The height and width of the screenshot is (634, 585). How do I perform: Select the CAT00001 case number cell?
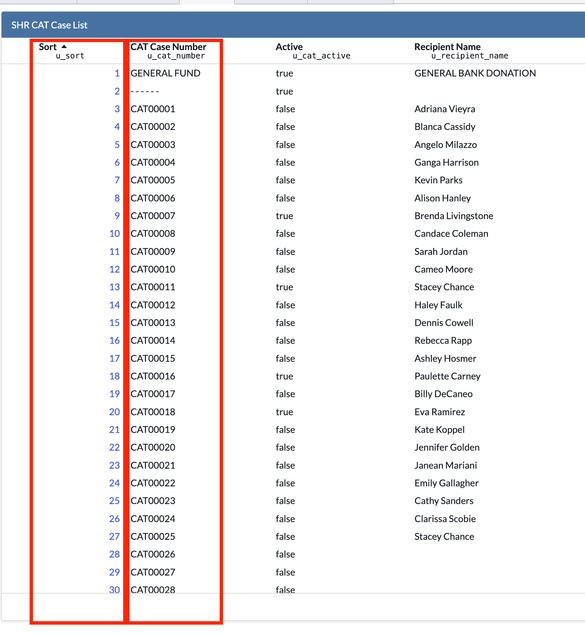(x=153, y=109)
